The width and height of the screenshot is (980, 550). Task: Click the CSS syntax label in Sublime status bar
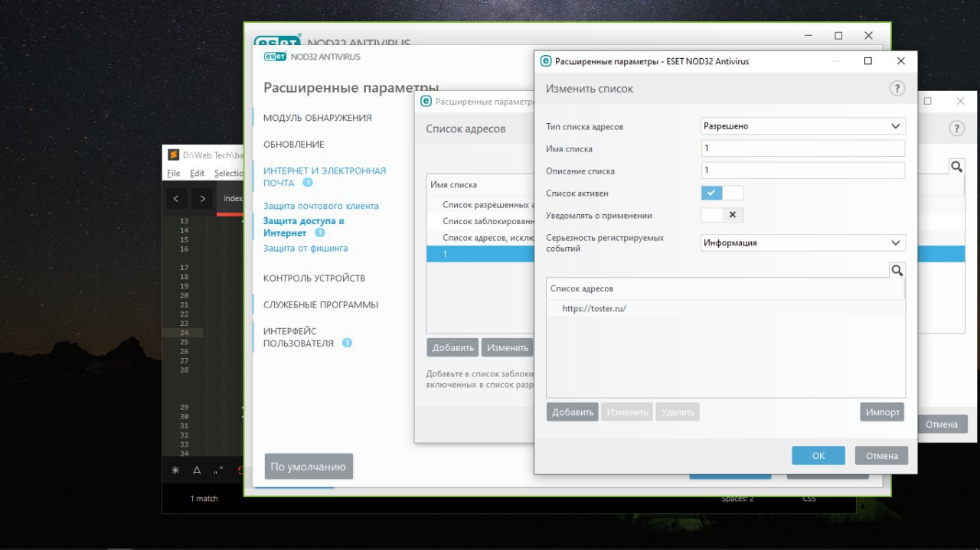click(x=809, y=499)
